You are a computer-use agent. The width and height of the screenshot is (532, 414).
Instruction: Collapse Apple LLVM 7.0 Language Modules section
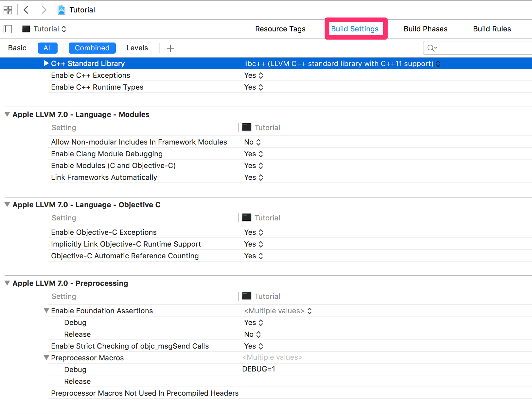[7, 114]
